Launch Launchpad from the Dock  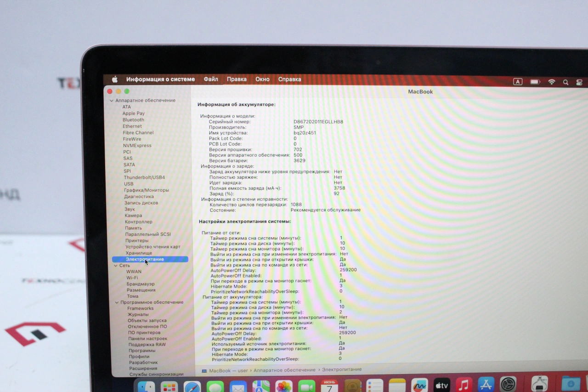(170, 386)
